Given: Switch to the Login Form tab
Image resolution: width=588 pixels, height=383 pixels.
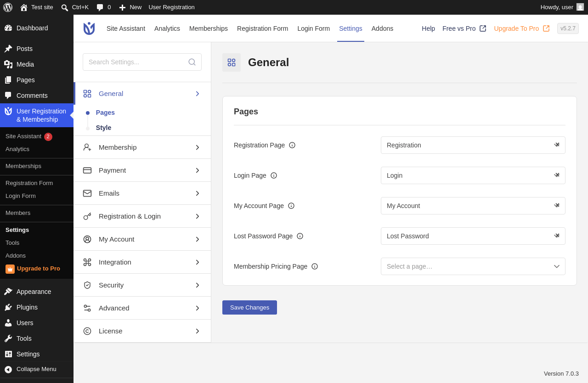Looking at the screenshot, I should (314, 28).
